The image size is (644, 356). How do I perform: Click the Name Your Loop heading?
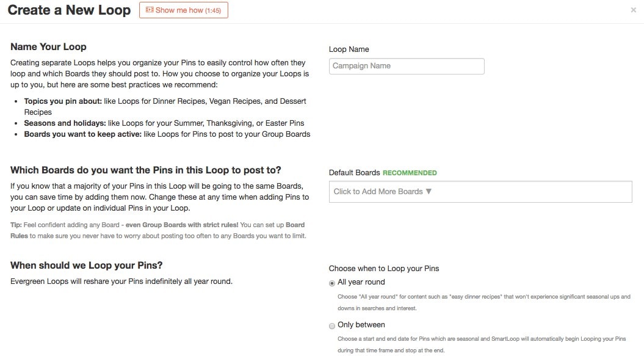(x=48, y=47)
